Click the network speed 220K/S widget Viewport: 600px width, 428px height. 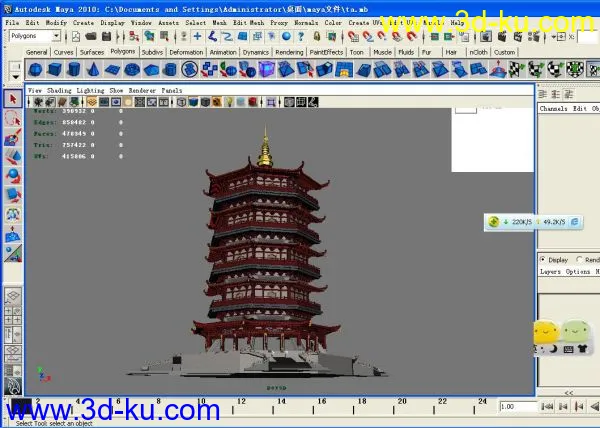pyautogui.click(x=534, y=222)
